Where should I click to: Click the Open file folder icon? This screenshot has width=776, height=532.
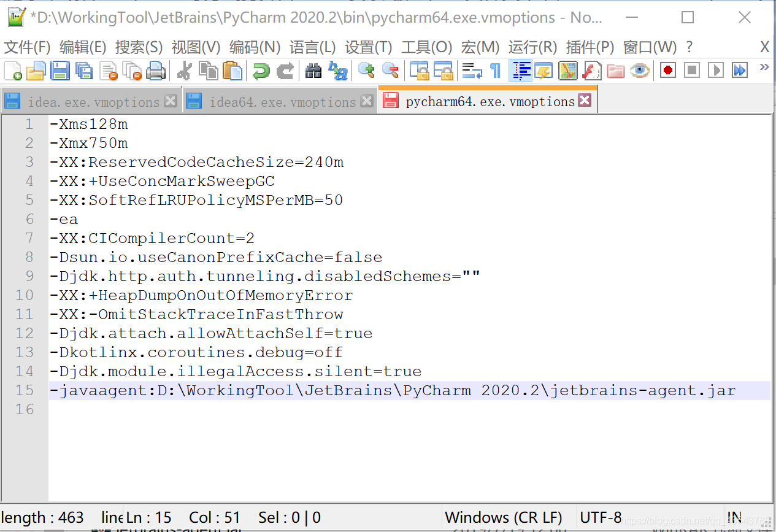pyautogui.click(x=36, y=71)
